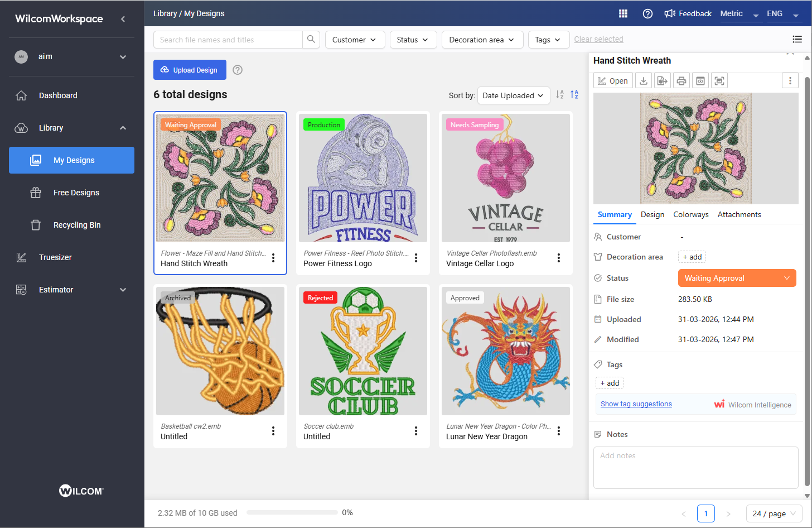Open the Waiting Approval status dropdown
Viewport: 812px width, 528px height.
click(x=737, y=278)
